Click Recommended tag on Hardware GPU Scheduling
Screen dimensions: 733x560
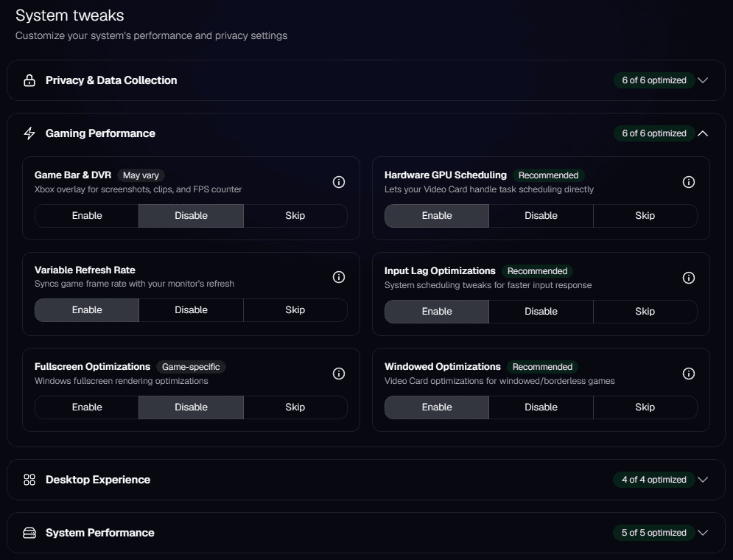pyautogui.click(x=548, y=175)
